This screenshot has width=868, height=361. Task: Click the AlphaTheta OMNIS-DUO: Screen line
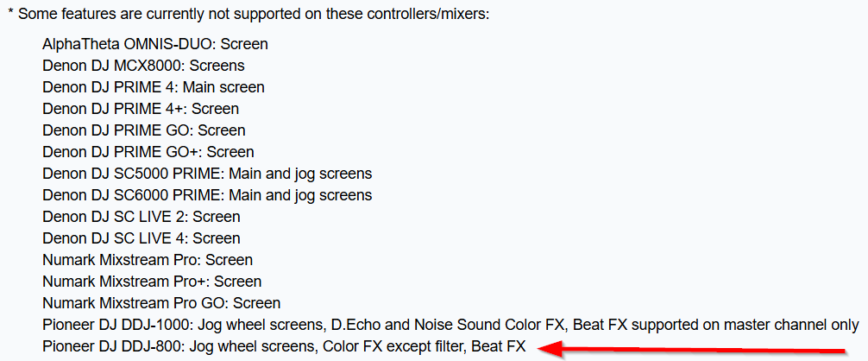coord(155,44)
